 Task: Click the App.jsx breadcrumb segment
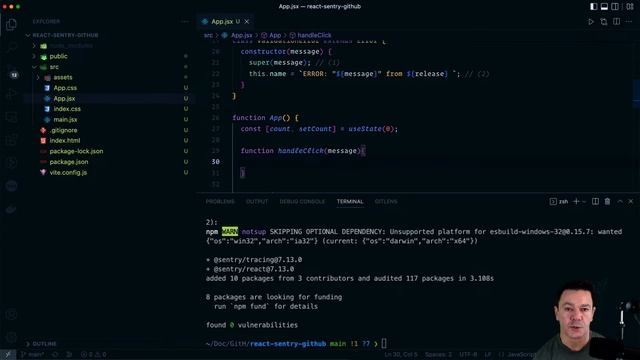pos(242,36)
